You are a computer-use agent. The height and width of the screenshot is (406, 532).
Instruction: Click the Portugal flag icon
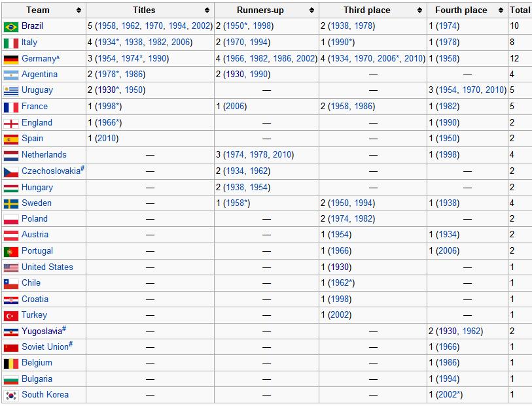pyautogui.click(x=11, y=252)
